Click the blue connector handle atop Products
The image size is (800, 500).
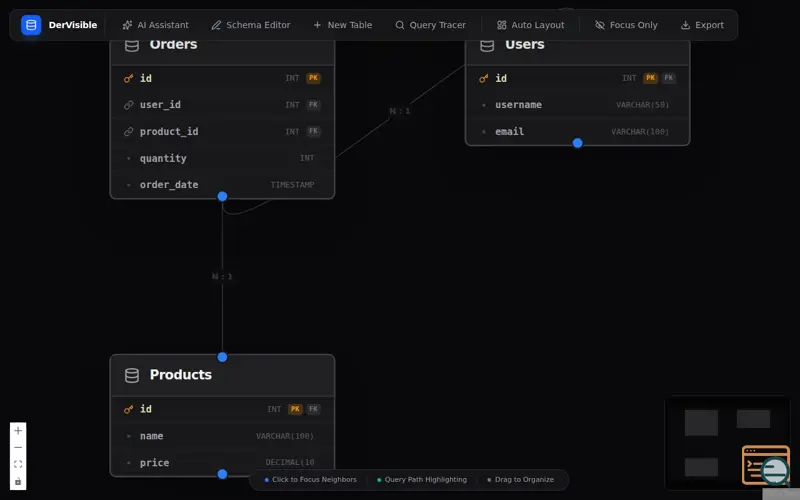point(222,357)
